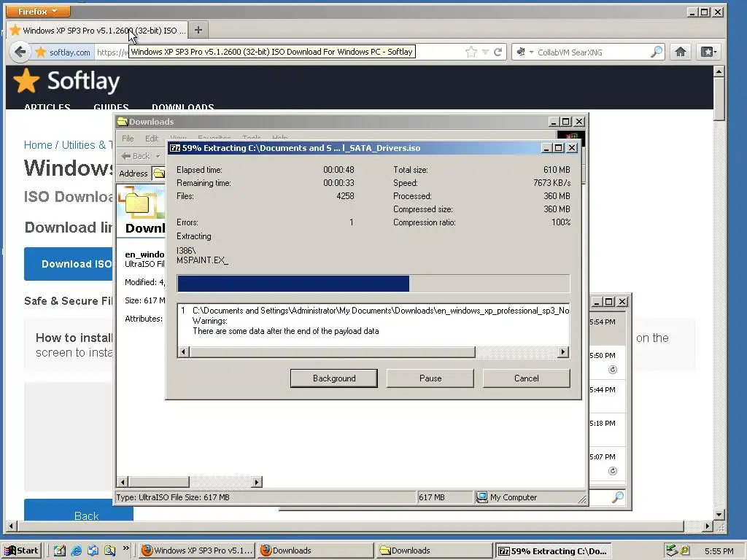Open the Windows Start menu
Image resolution: width=747 pixels, height=560 pixels.
coord(21,551)
